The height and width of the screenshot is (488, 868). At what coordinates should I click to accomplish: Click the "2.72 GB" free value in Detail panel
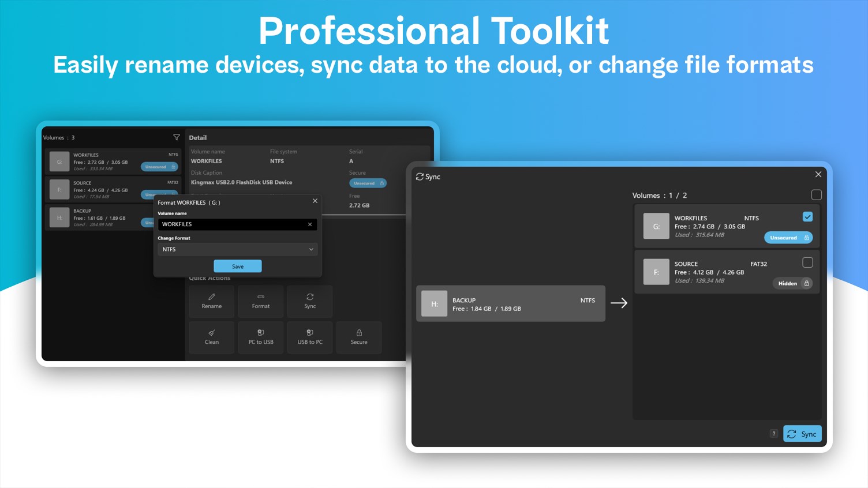point(359,205)
